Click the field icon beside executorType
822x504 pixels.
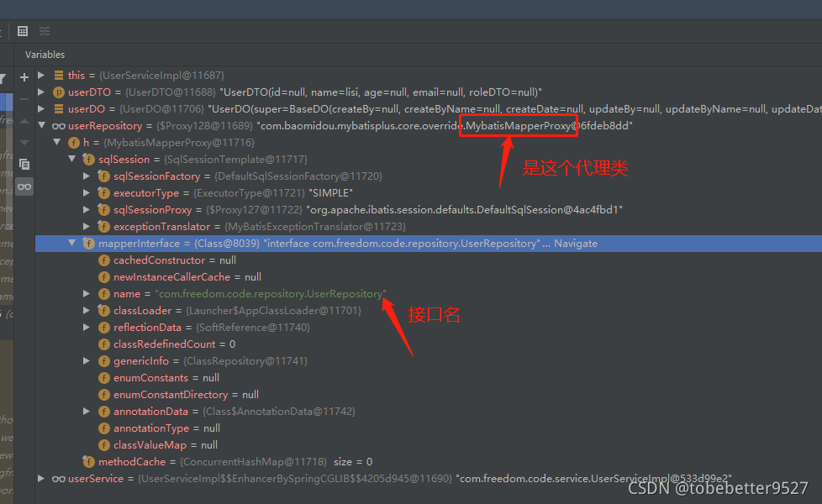pos(103,193)
